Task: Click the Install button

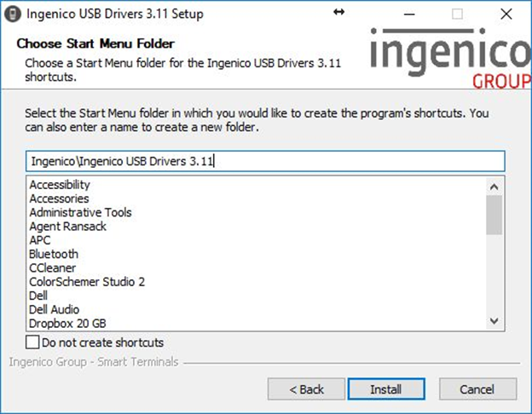Action: click(x=386, y=389)
